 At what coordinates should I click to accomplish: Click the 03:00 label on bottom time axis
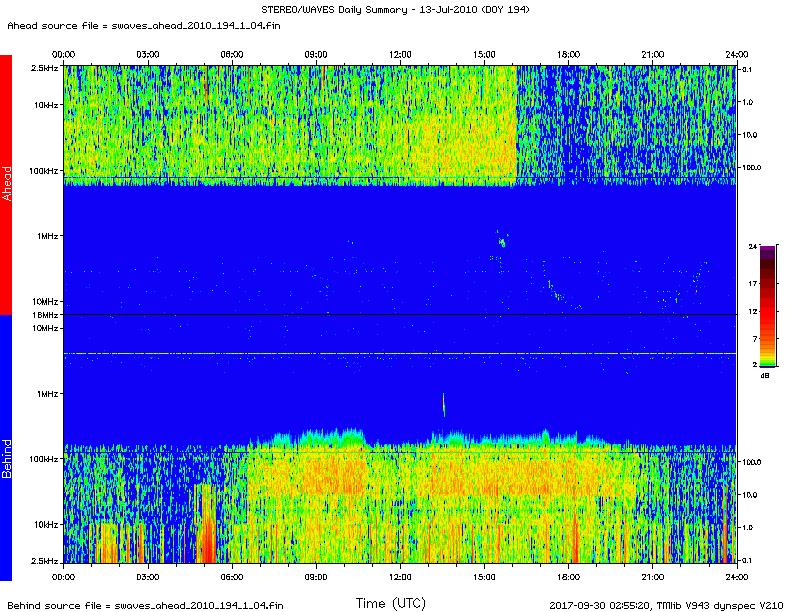[147, 577]
